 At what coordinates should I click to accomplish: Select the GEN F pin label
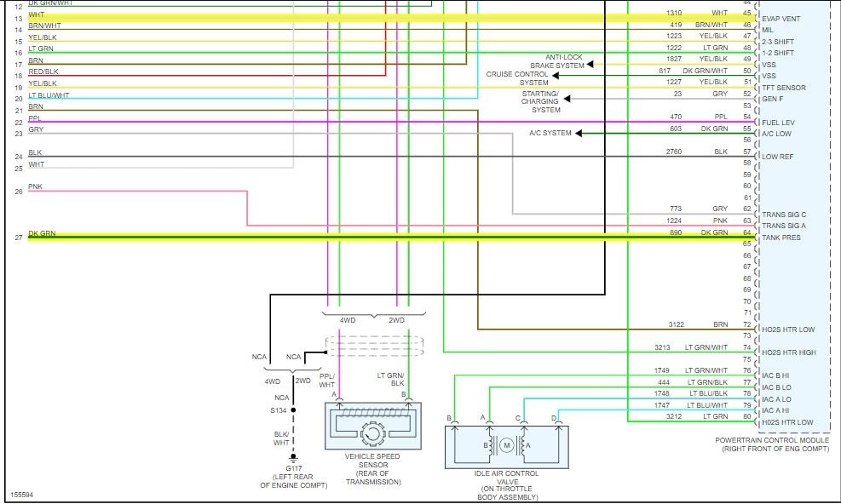click(x=772, y=100)
